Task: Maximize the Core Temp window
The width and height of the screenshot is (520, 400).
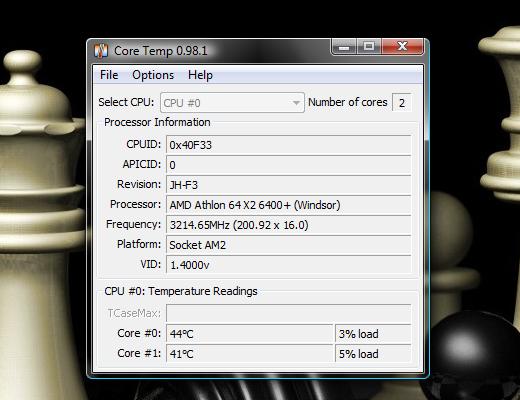Action: 369,47
